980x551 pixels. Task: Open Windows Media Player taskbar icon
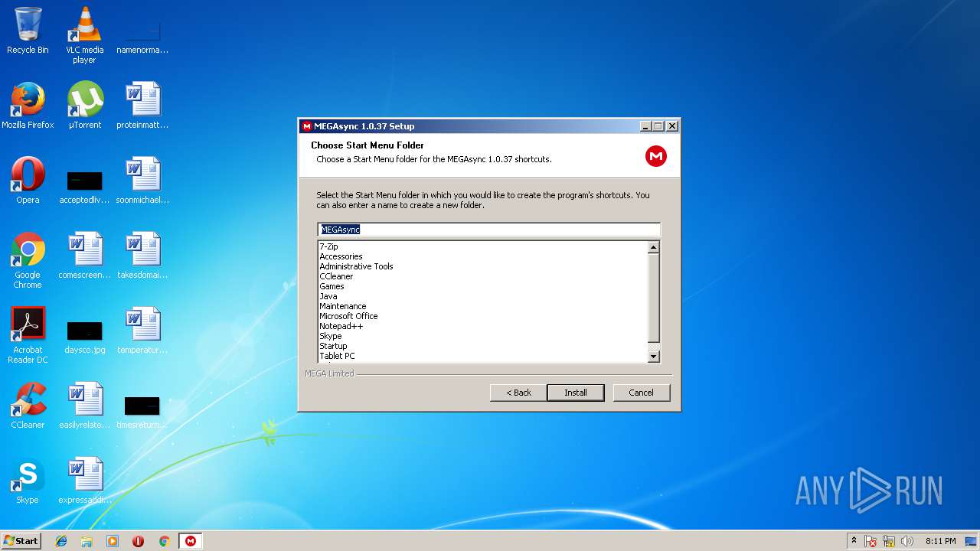pyautogui.click(x=113, y=541)
